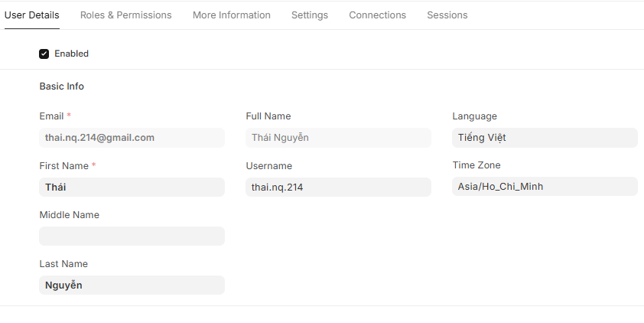Click the Basic Info section heading
Screen dimensions: 644x323
coord(62,86)
